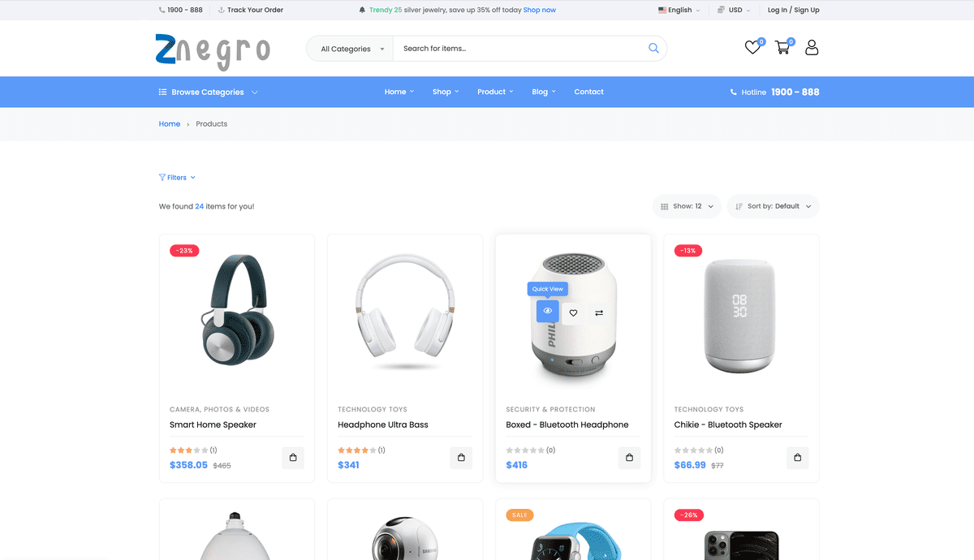Click the search for items field
974x560 pixels.
tap(519, 49)
